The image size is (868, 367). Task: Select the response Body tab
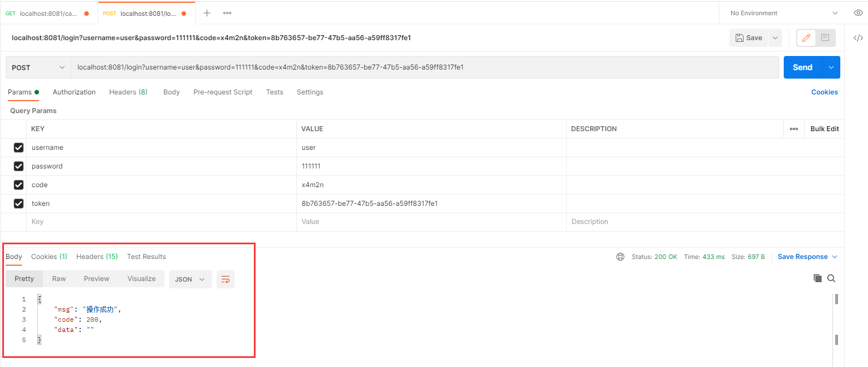tap(14, 257)
